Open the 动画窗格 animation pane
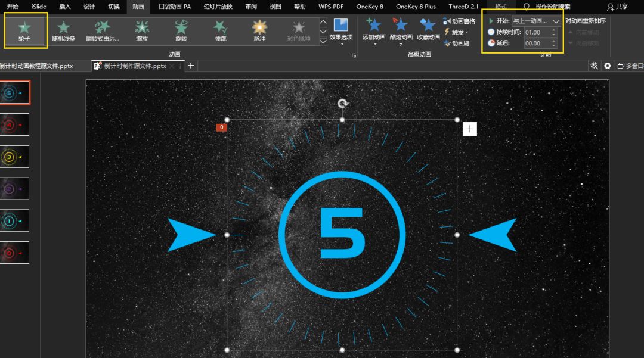644x358 pixels. (x=459, y=21)
